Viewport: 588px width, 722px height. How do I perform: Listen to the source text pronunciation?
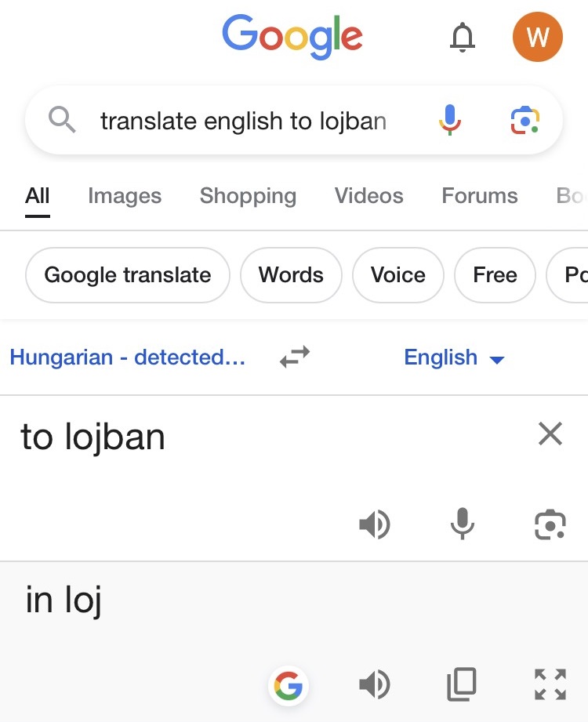click(x=374, y=524)
